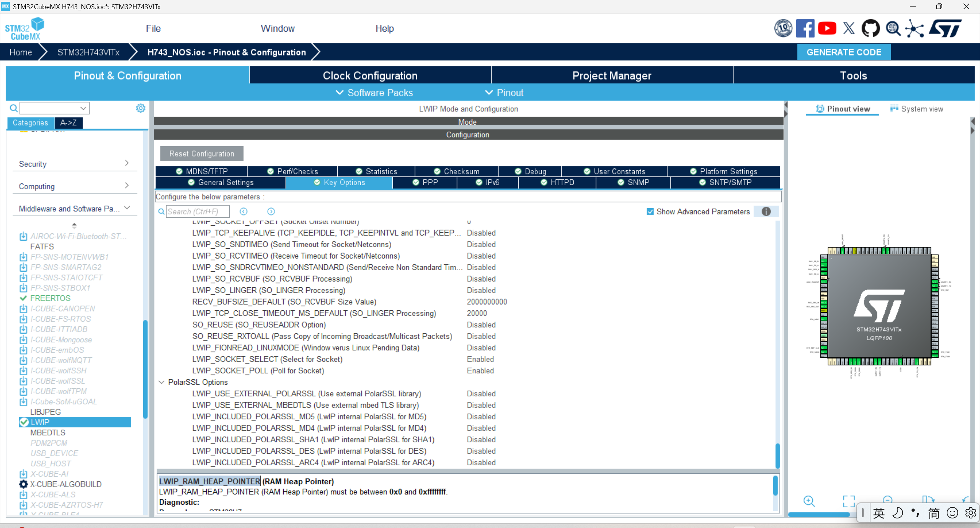This screenshot has height=528, width=980.
Task: Click the gear icon beside X-CUBE-ALGOBUILD
Action: click(23, 484)
